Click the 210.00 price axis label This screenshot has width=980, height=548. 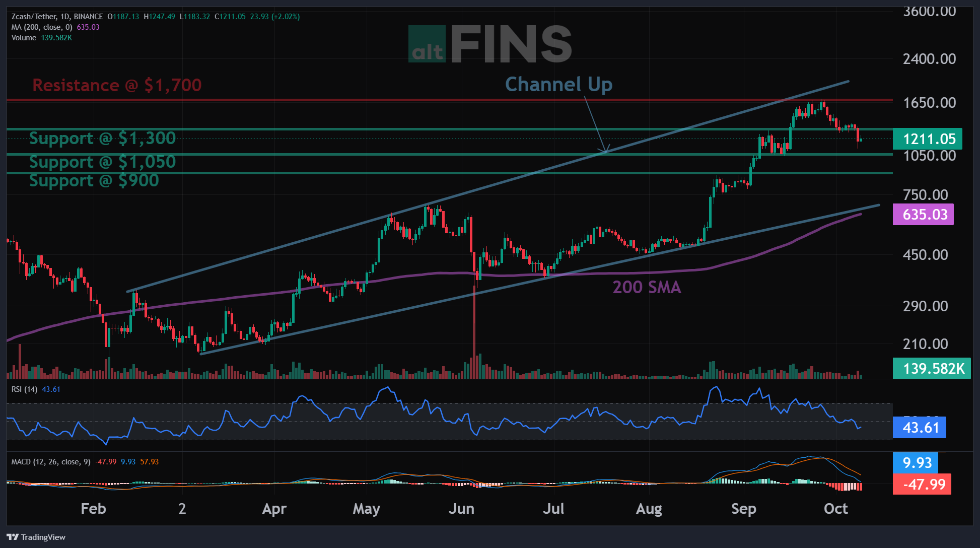[x=926, y=344]
